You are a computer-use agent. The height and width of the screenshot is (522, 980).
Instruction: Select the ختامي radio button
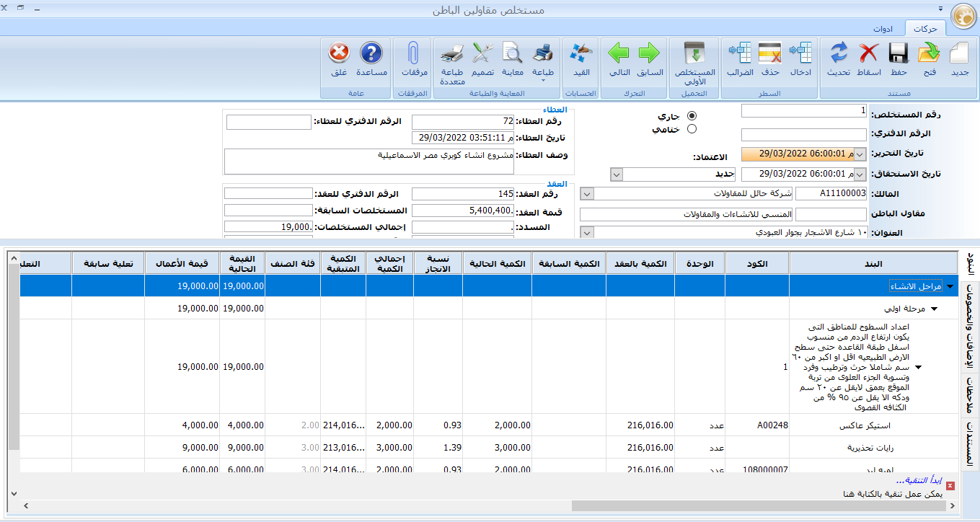click(692, 130)
